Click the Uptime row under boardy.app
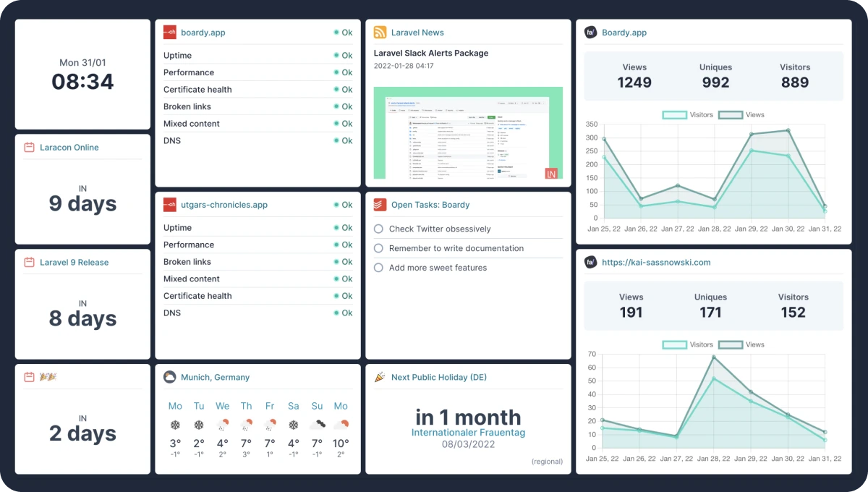 tap(258, 56)
